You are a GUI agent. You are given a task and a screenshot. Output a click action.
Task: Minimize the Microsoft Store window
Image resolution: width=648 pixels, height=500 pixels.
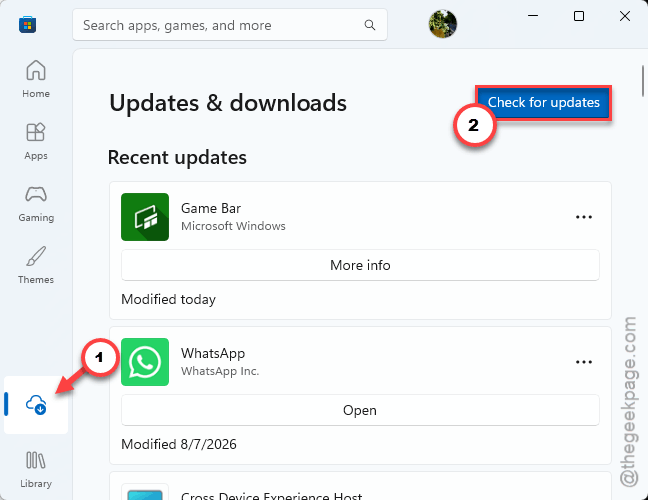(x=533, y=16)
